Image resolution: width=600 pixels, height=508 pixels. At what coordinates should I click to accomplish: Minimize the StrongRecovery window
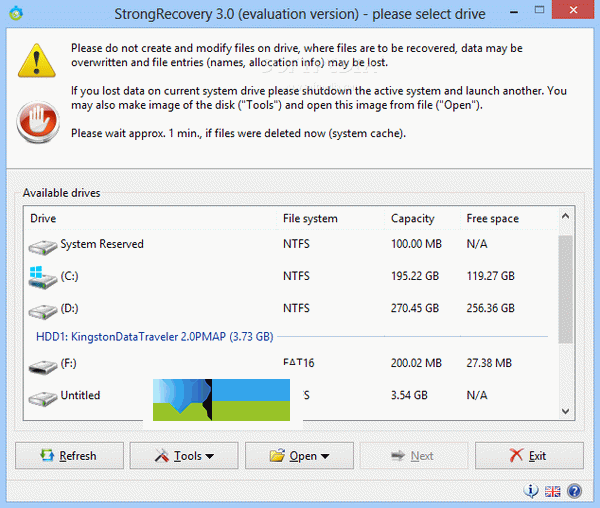514,12
